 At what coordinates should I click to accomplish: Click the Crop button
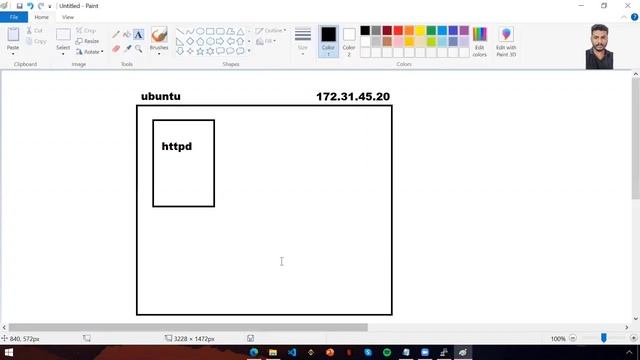[x=86, y=31]
